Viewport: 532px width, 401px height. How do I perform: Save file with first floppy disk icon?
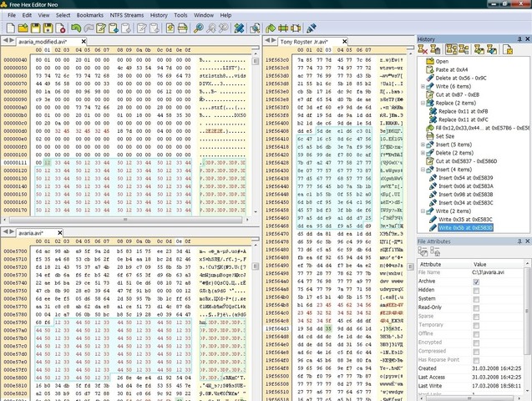point(36,28)
